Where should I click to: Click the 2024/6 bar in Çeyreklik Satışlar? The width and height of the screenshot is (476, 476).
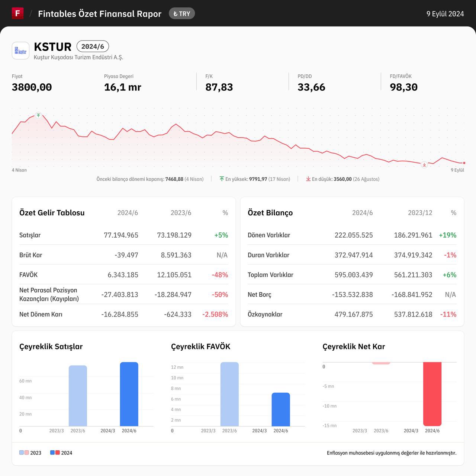(129, 394)
